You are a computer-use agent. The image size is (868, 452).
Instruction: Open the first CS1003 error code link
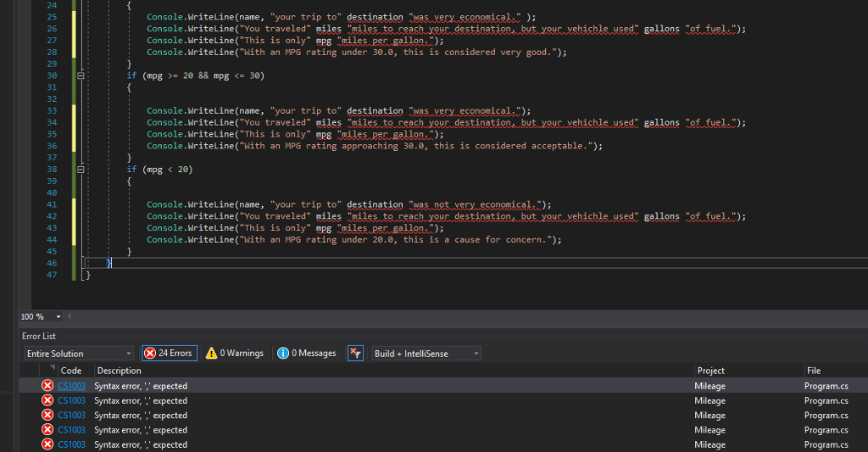click(x=71, y=386)
